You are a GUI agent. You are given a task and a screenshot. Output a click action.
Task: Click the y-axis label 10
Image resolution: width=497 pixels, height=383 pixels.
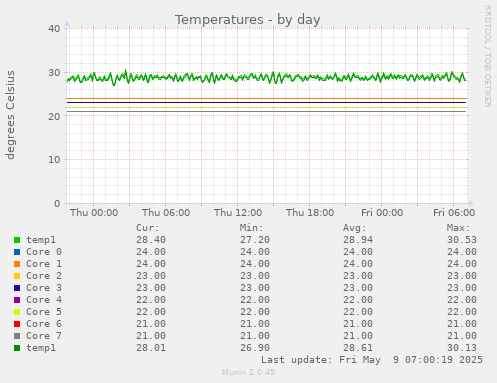coord(54,160)
